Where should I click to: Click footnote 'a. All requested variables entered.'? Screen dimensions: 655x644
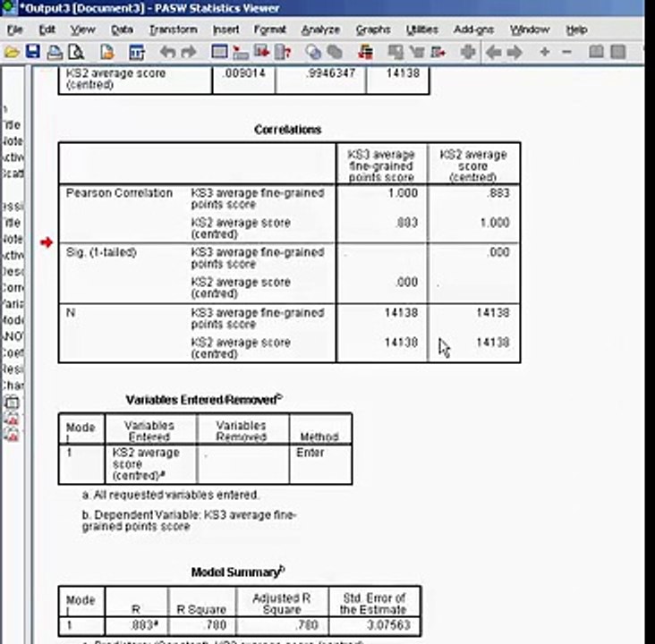[x=170, y=495]
